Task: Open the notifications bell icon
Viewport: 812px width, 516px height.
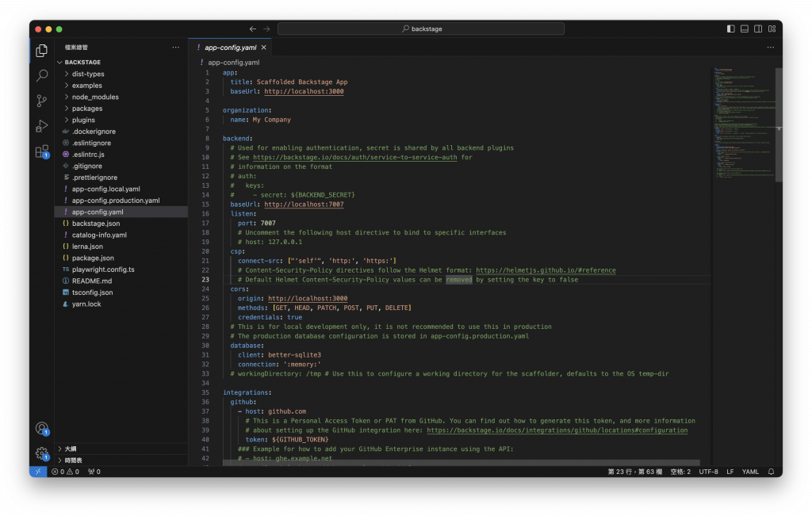Action: click(771, 472)
